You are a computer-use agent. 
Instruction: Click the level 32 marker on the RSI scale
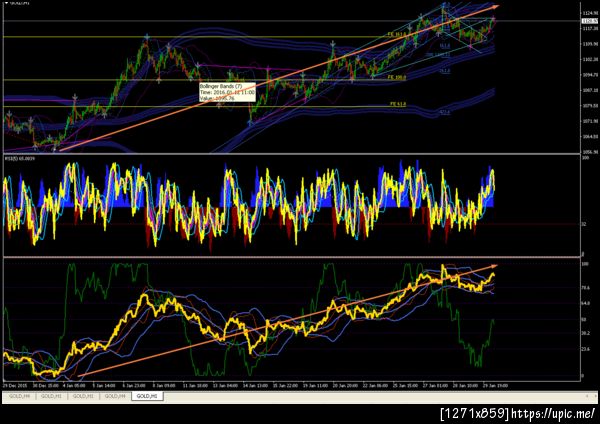pyautogui.click(x=583, y=224)
